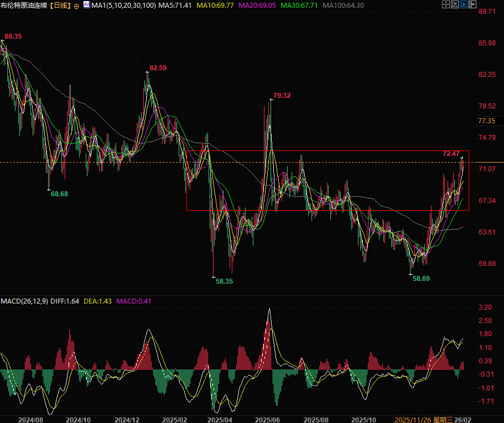Select the 79.32 peak price marker

pyautogui.click(x=282, y=96)
